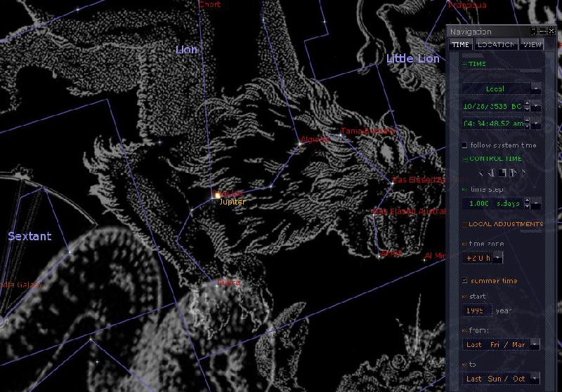The image size is (562, 392).
Task: Close the Navigation panel
Action: (551, 32)
